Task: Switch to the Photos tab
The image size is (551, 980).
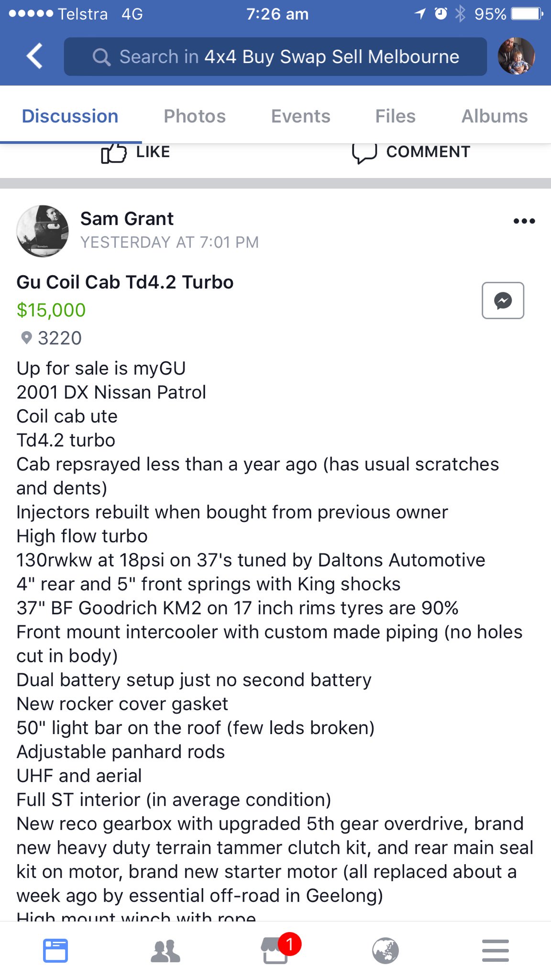Action: (x=195, y=116)
